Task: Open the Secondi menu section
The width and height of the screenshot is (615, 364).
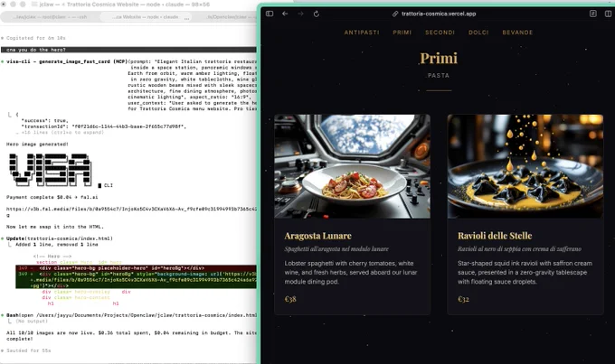Action: pos(440,33)
